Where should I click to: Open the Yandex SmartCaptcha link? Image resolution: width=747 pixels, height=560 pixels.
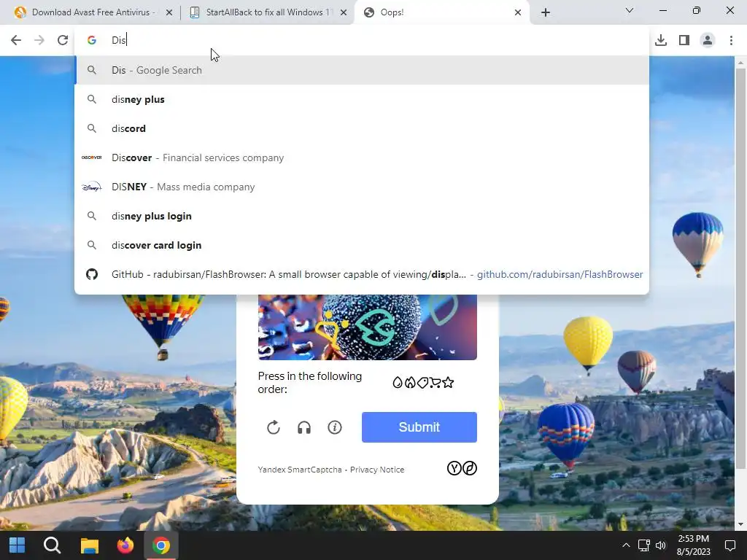click(x=300, y=470)
